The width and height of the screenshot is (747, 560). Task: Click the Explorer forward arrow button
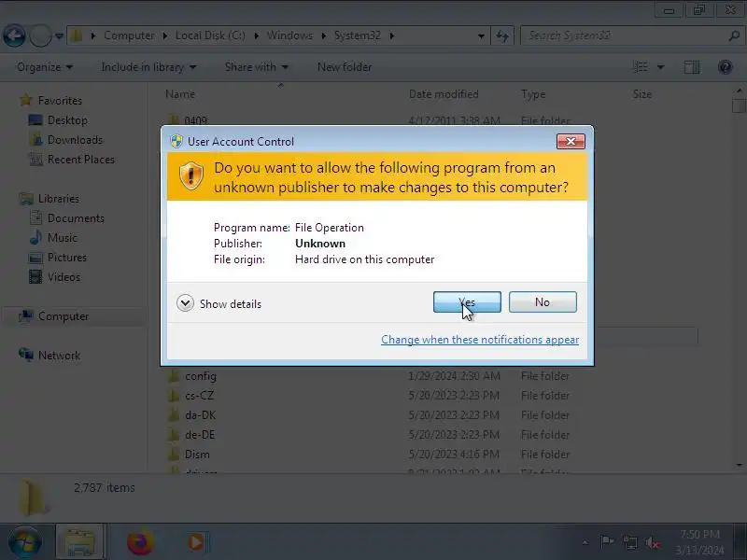point(40,35)
